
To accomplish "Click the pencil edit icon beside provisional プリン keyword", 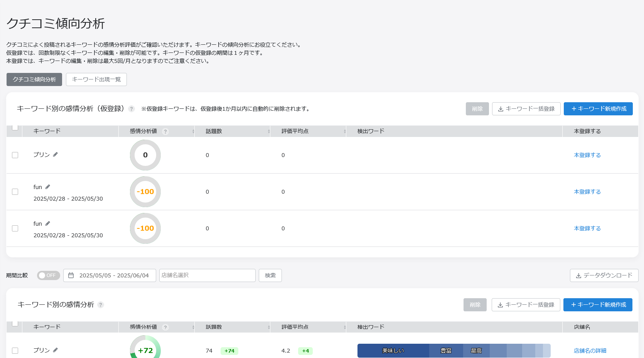I will 56,154.
